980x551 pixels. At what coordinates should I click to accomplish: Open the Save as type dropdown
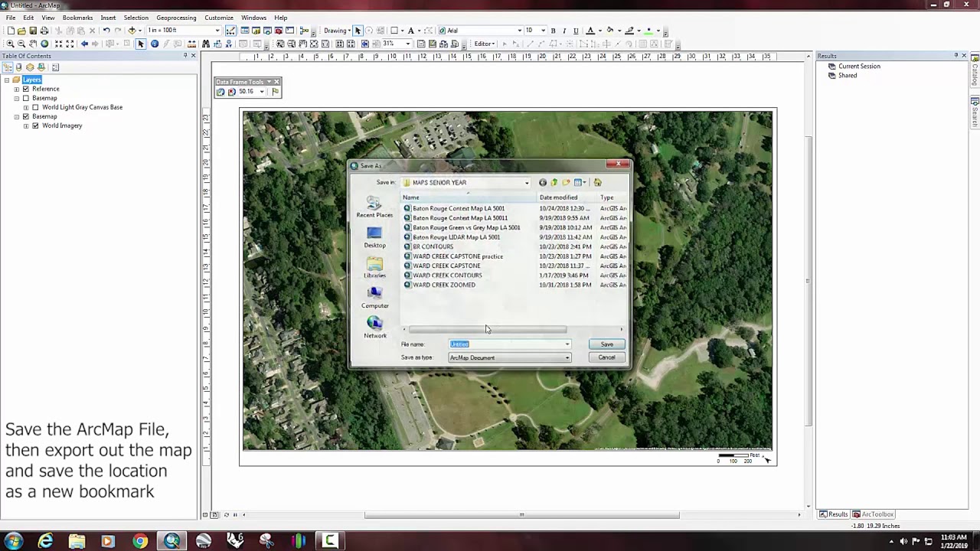click(x=567, y=357)
